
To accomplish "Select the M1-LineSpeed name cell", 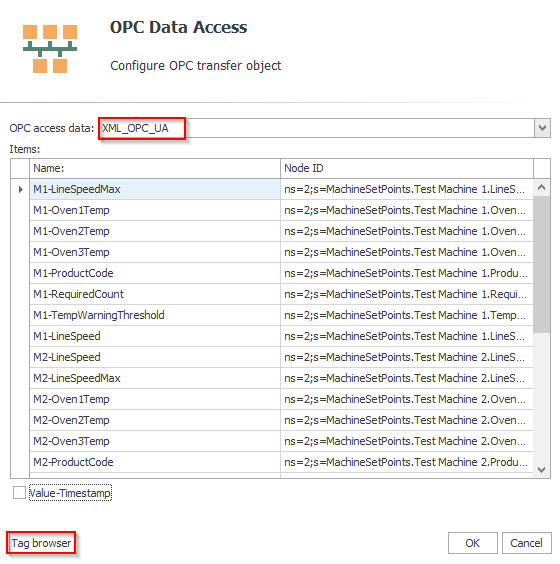I will coord(155,336).
